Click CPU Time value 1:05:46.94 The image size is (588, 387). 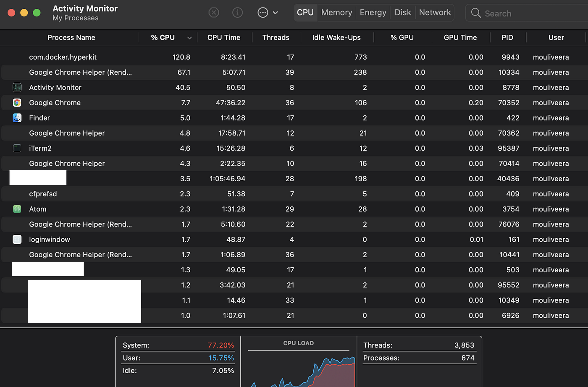point(227,179)
